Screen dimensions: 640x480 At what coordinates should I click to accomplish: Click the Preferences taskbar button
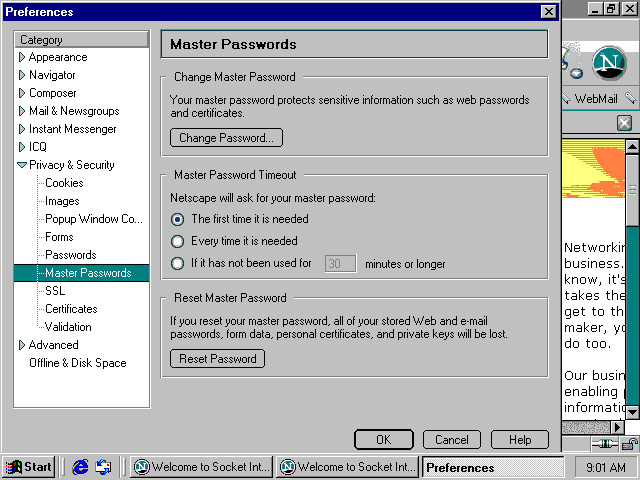click(x=493, y=467)
